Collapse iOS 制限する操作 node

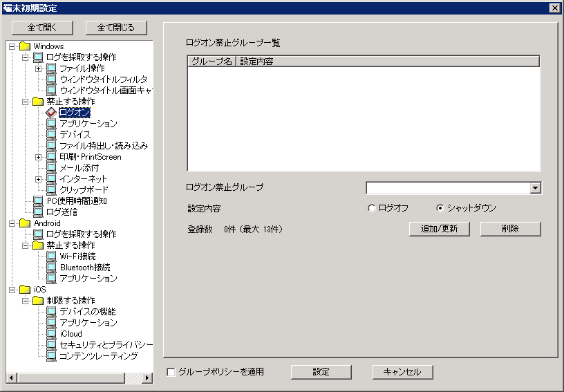pos(25,301)
